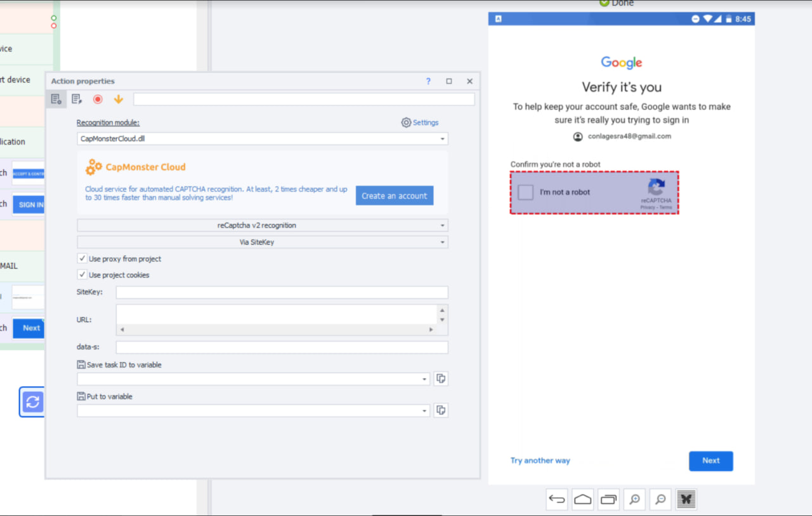This screenshot has height=516, width=812.
Task: Maximize the Action properties window
Action: click(x=449, y=81)
